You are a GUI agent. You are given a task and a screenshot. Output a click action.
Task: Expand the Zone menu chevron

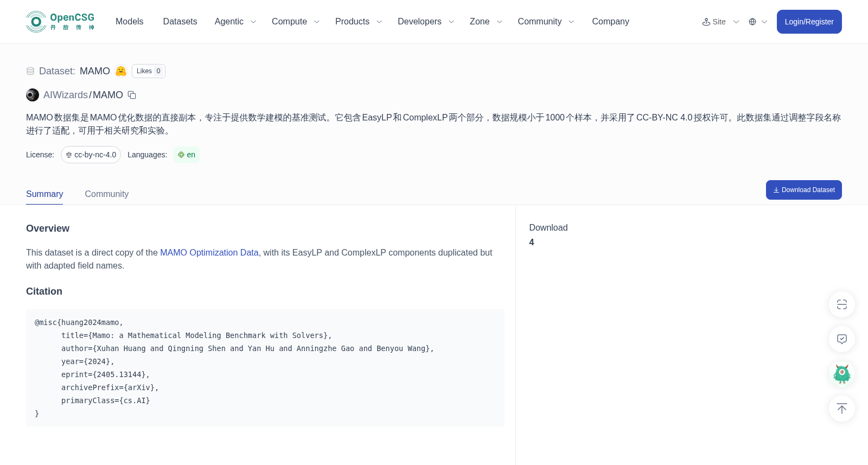500,22
